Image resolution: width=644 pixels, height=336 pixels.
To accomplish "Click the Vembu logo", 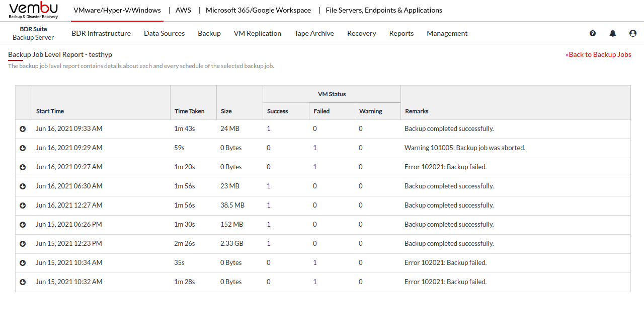I will 34,10.
